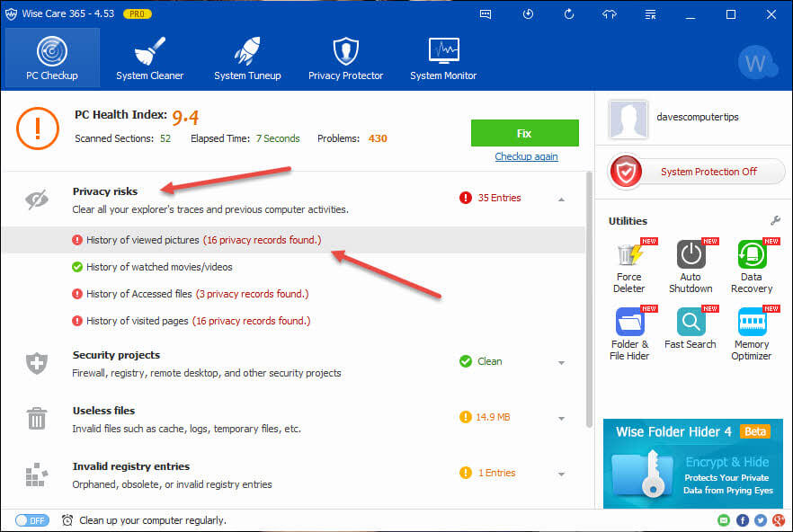Click the Checkup again link
Viewport: 793px width, 532px height.
(x=526, y=156)
